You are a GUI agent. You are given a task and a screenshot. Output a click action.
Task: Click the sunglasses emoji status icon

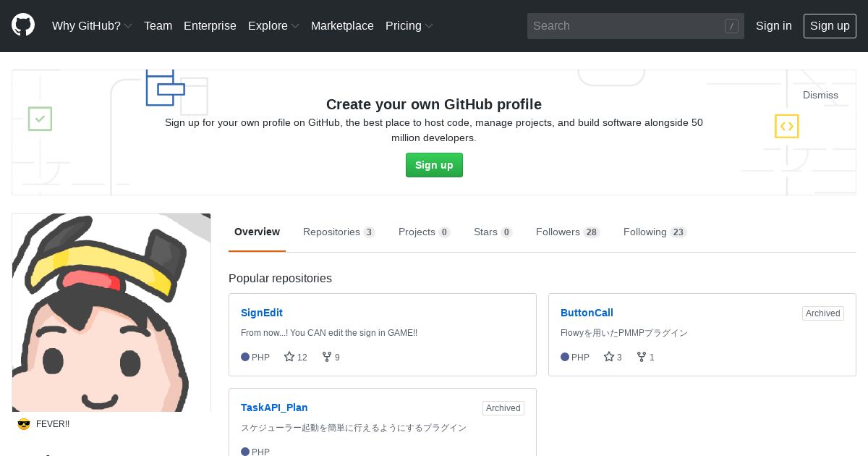tap(24, 424)
